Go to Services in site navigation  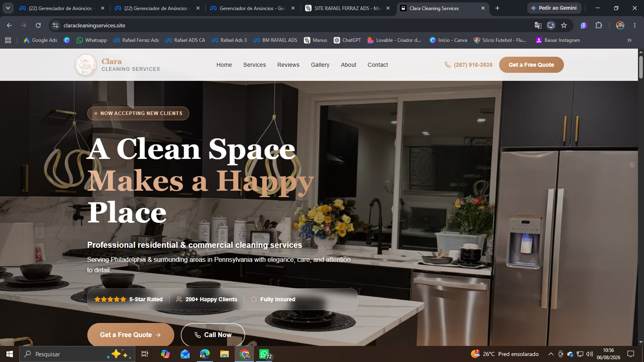point(254,65)
